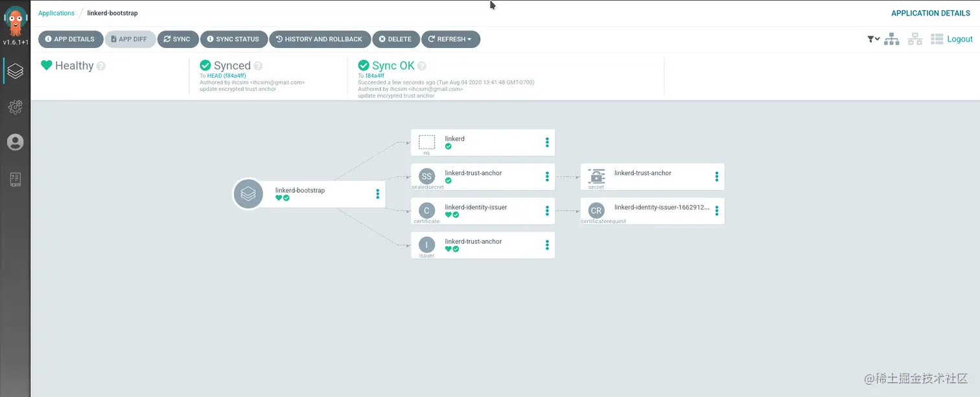Open menu for linkerd-trust-anchor issuer

pyautogui.click(x=547, y=245)
